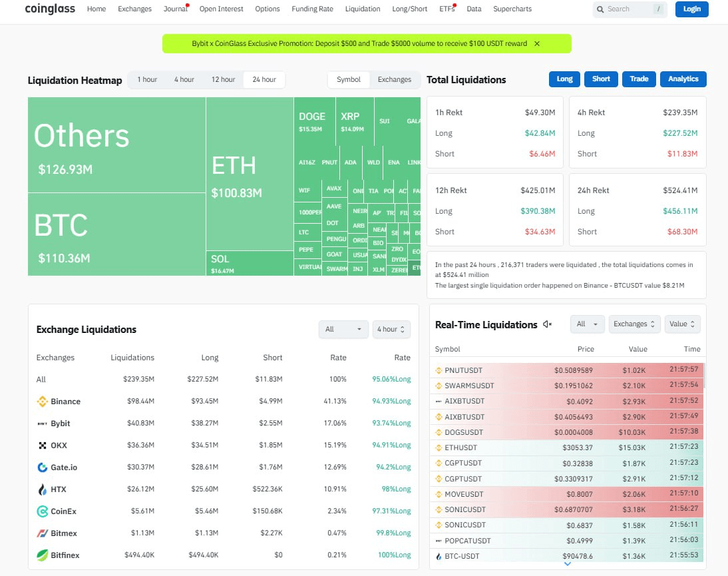
Task: Click exchange icon beside SWARMSUSDT
Action: click(x=439, y=386)
